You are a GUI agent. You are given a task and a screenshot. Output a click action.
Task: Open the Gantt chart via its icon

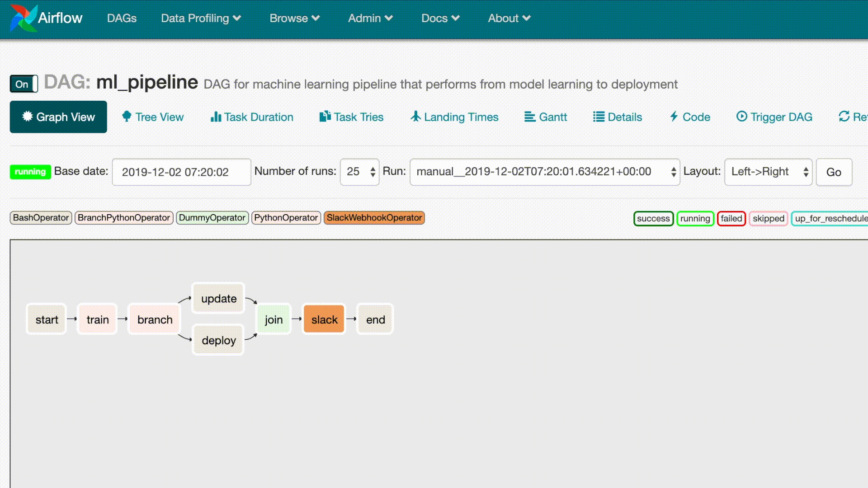coord(529,117)
